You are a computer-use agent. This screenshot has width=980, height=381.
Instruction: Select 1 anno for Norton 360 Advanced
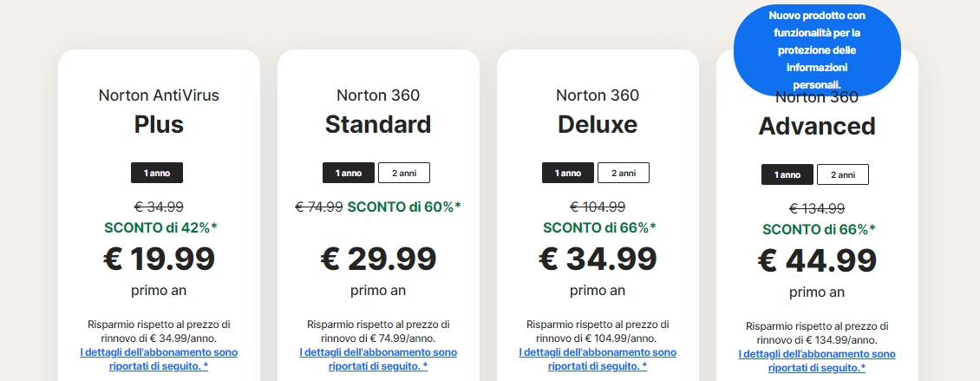(x=787, y=174)
